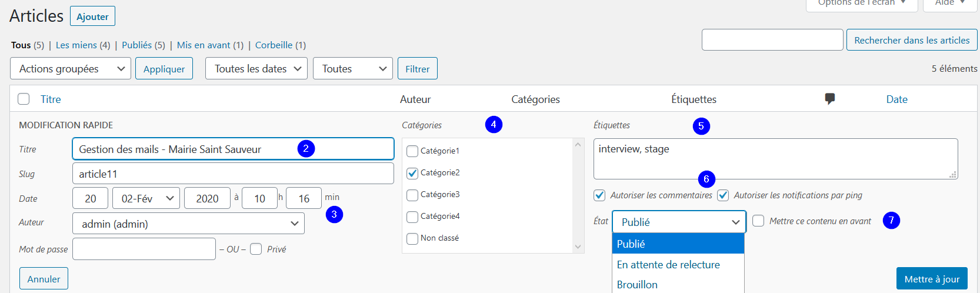The width and height of the screenshot is (980, 293).
Task: Open the Auteur admin dropdown
Action: 188,224
